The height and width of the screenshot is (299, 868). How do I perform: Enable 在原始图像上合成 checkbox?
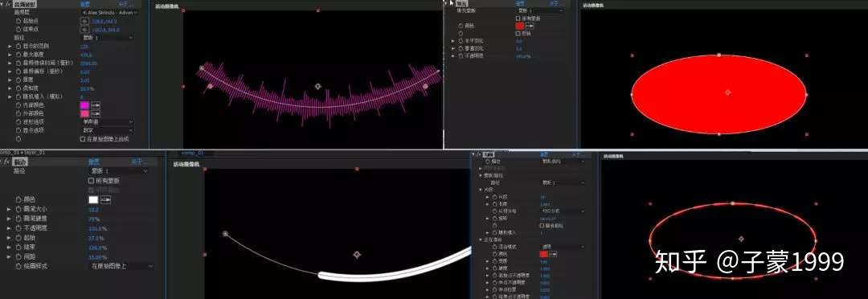[83, 139]
